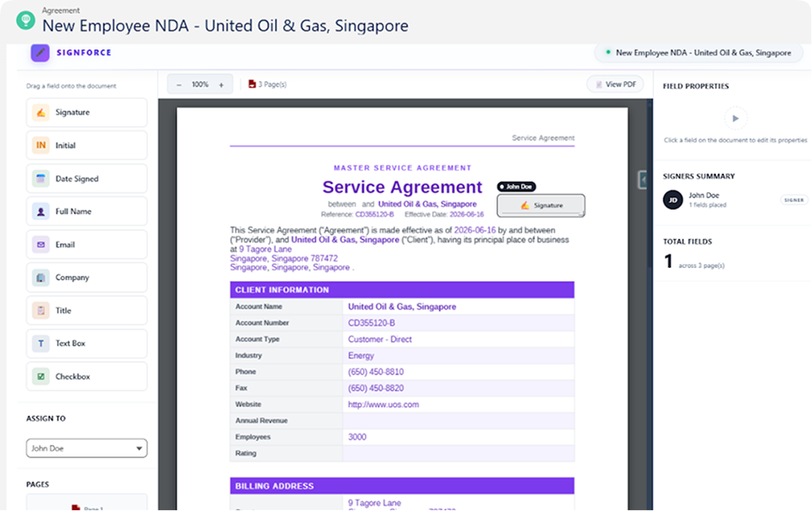Click the John Doe tag above signature field
Screen dimensions: 812x511
click(517, 187)
